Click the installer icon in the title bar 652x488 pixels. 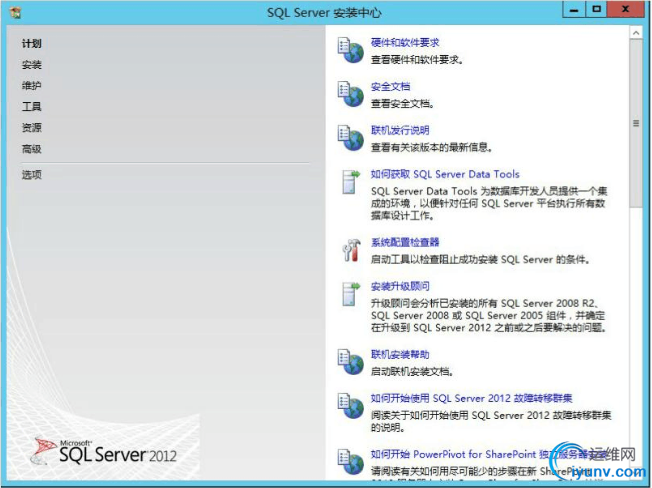(15, 12)
